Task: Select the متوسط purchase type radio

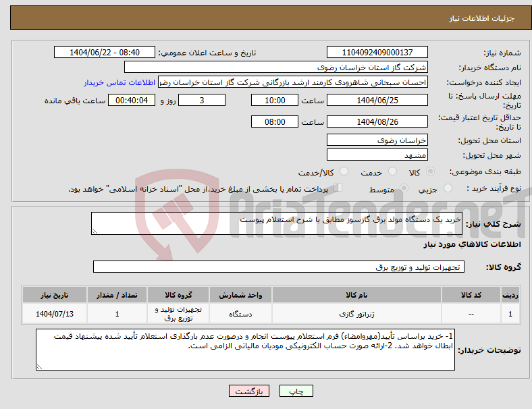Action: (x=404, y=188)
